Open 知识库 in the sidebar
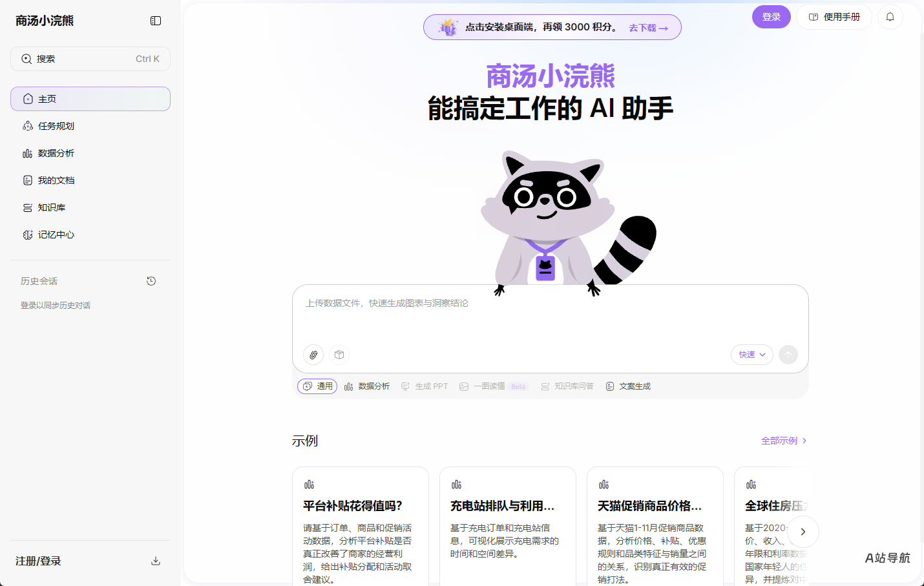This screenshot has height=586, width=924. (x=90, y=207)
